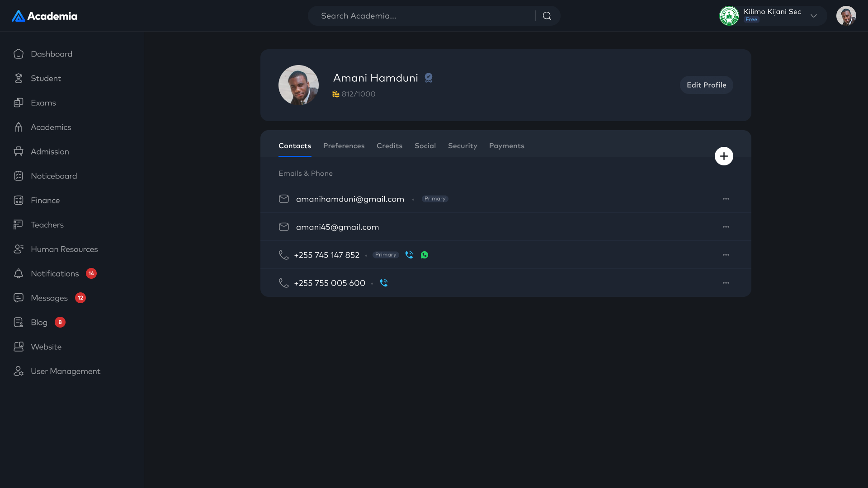This screenshot has height=488, width=868.
Task: Open the Payments tab
Action: [x=506, y=146]
